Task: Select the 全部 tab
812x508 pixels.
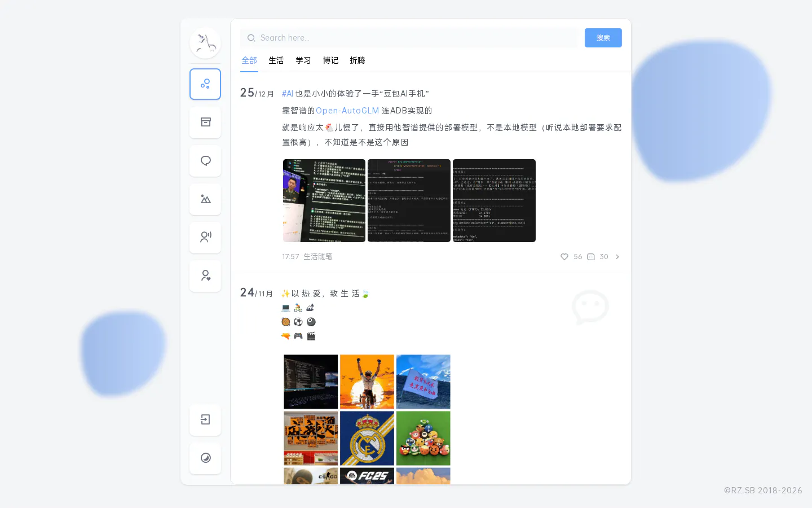Action: coord(249,60)
